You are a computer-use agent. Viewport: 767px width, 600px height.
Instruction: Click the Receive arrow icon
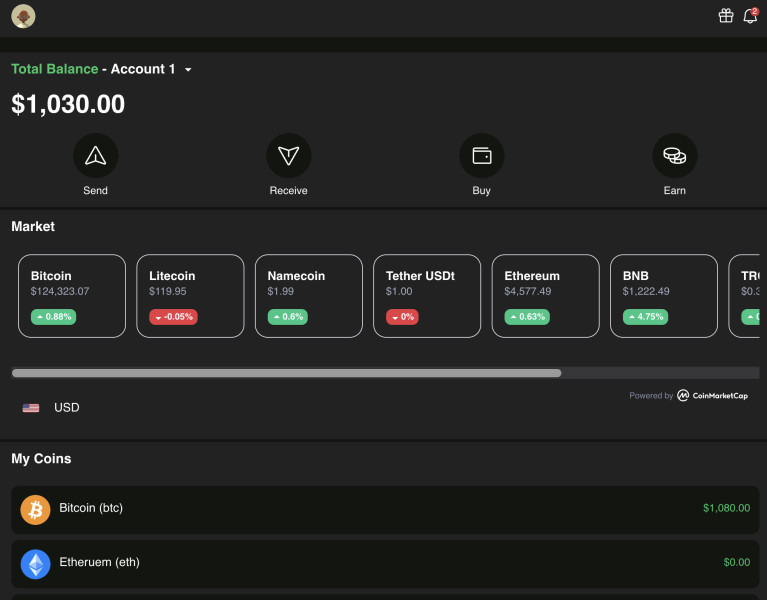pyautogui.click(x=289, y=156)
